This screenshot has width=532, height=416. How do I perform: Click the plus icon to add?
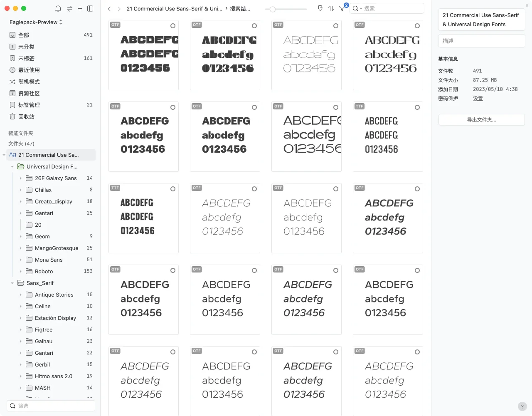pos(80,9)
